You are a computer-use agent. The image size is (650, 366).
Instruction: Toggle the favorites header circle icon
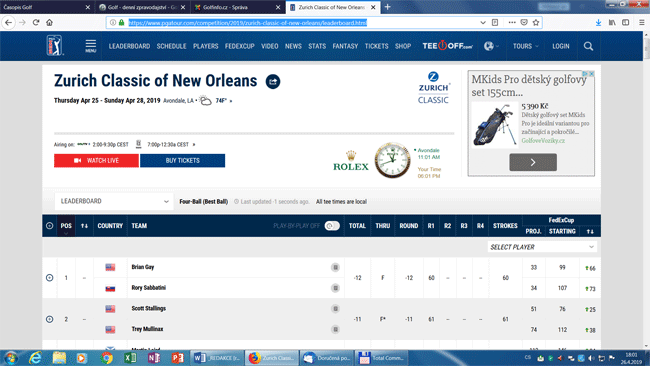pos(49,226)
